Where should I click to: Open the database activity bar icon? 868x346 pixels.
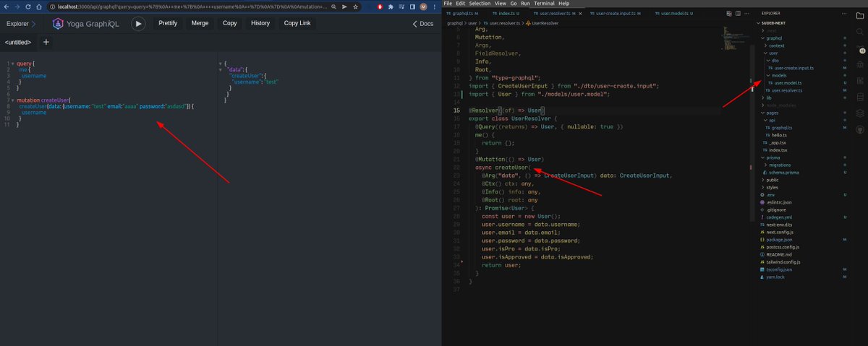[x=861, y=98]
